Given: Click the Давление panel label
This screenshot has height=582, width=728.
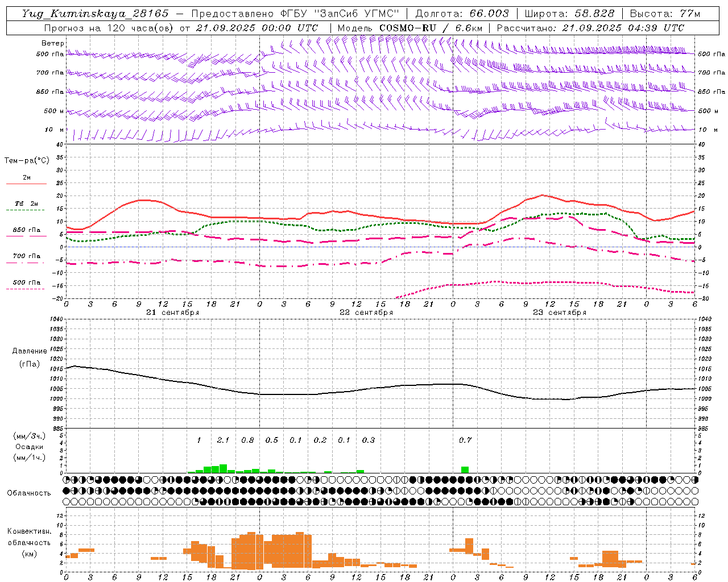Looking at the screenshot, I should 30,351.
